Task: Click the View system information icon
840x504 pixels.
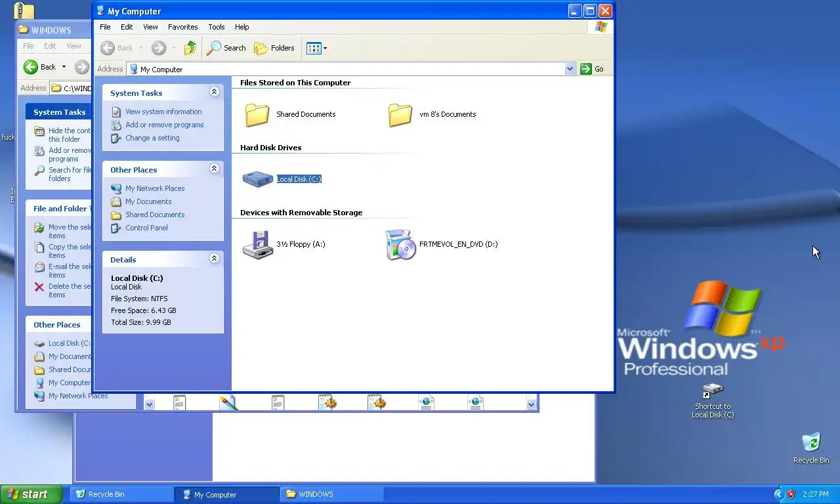Action: coord(116,112)
